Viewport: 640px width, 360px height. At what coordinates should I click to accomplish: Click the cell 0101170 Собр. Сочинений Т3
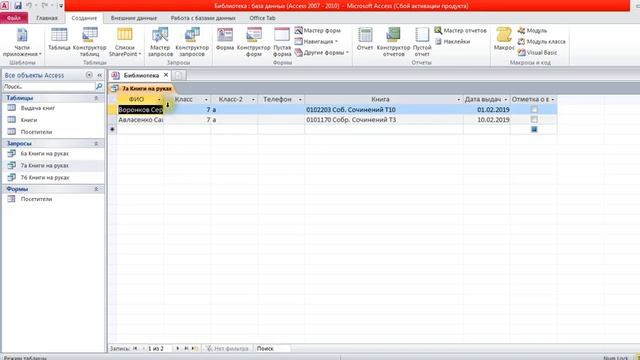384,120
